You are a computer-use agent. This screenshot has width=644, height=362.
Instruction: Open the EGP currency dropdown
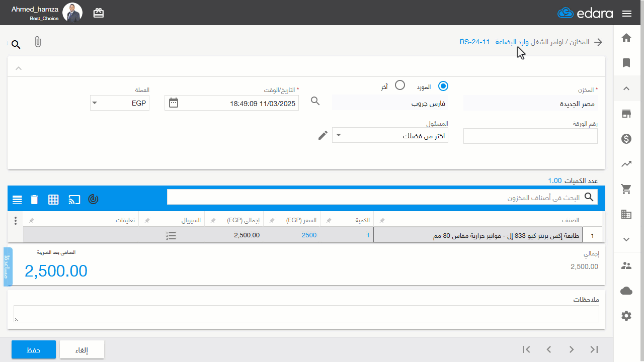tap(120, 103)
